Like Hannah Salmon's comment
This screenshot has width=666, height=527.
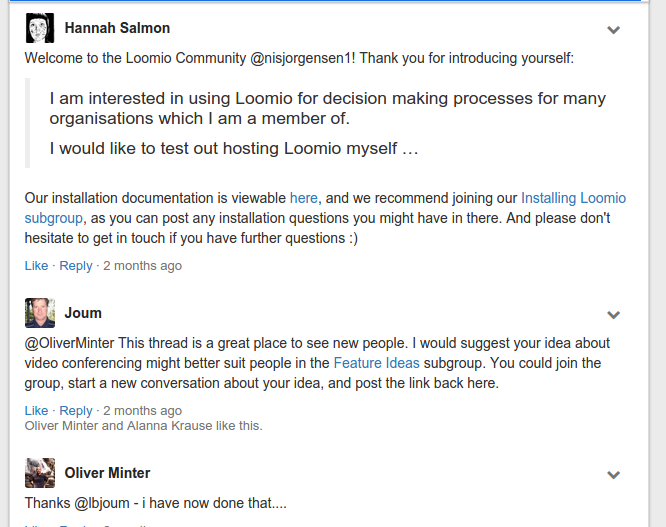click(36, 266)
